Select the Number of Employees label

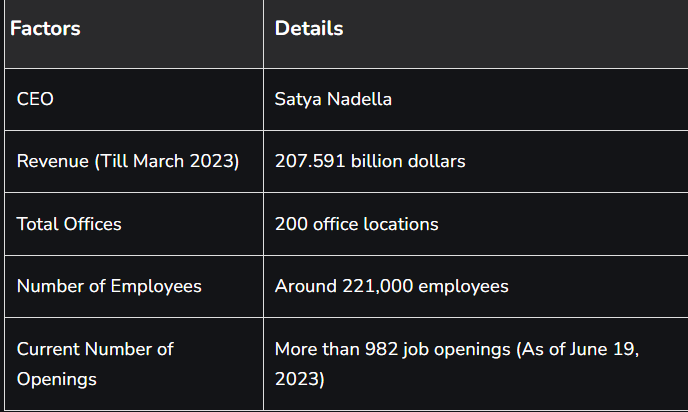tap(109, 287)
